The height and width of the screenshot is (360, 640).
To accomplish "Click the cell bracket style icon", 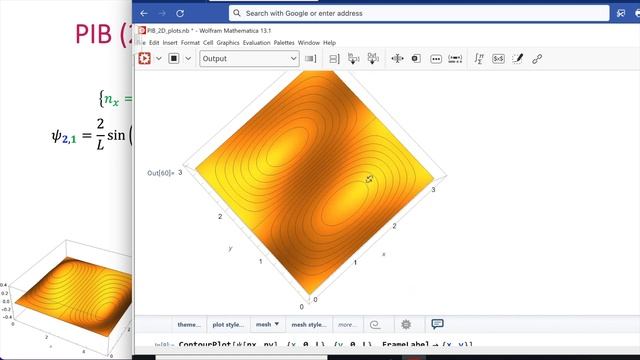I will point(311,59).
